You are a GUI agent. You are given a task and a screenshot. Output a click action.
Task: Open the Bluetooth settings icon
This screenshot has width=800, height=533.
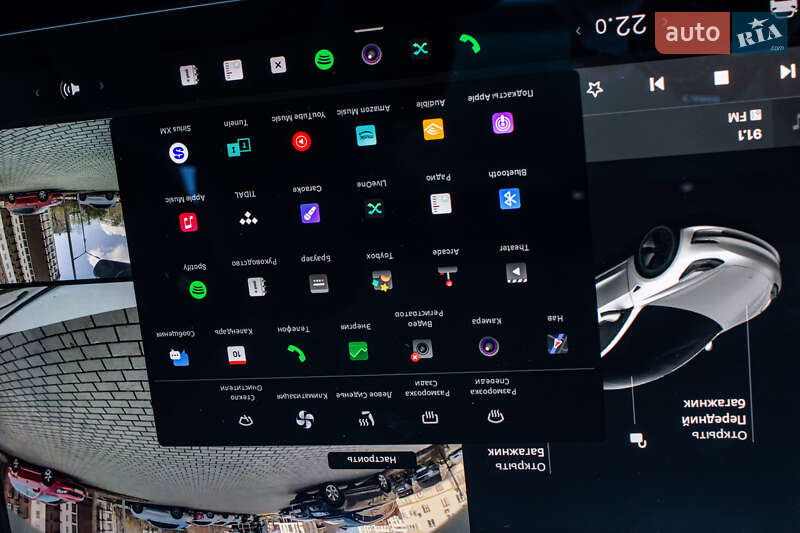(x=510, y=198)
